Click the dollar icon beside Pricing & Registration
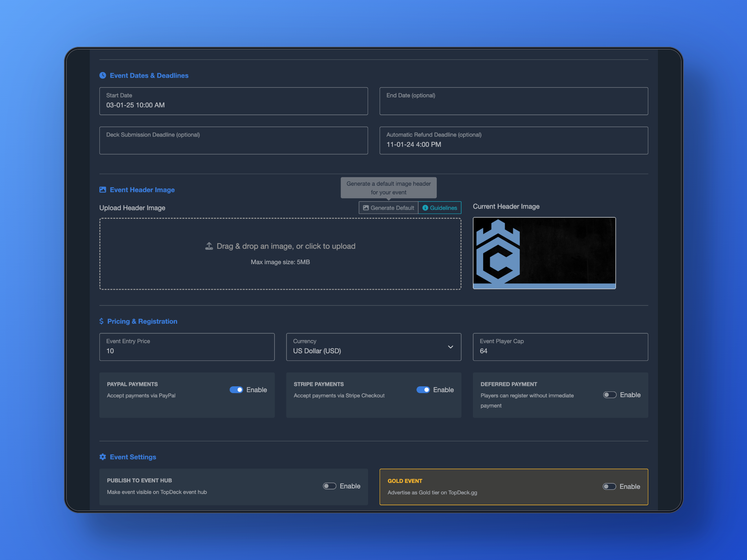Image resolution: width=747 pixels, height=560 pixels. point(101,321)
